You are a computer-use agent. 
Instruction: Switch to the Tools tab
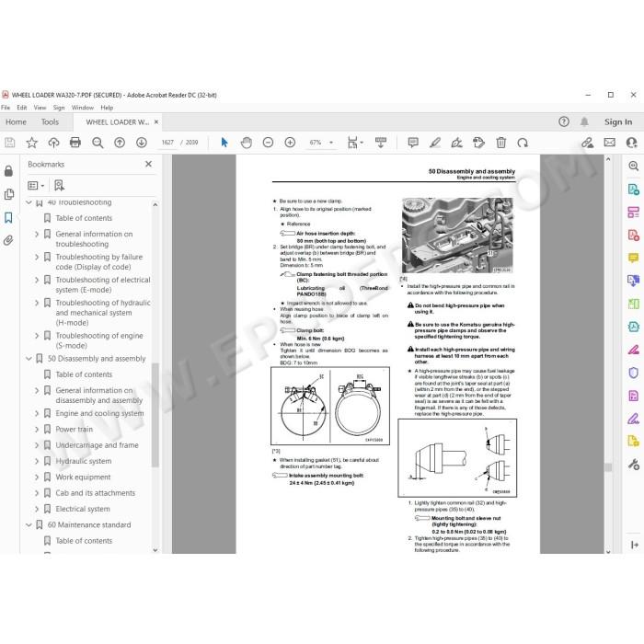coord(50,122)
